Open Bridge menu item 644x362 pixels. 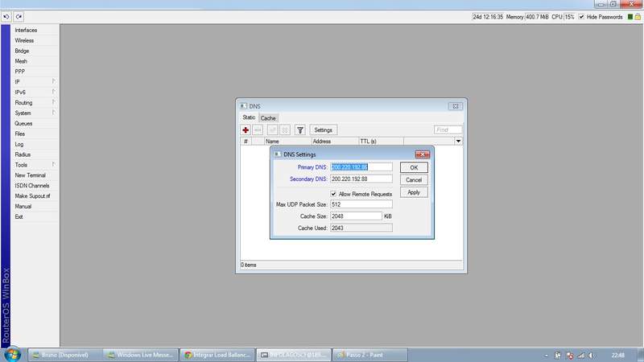pyautogui.click(x=22, y=51)
